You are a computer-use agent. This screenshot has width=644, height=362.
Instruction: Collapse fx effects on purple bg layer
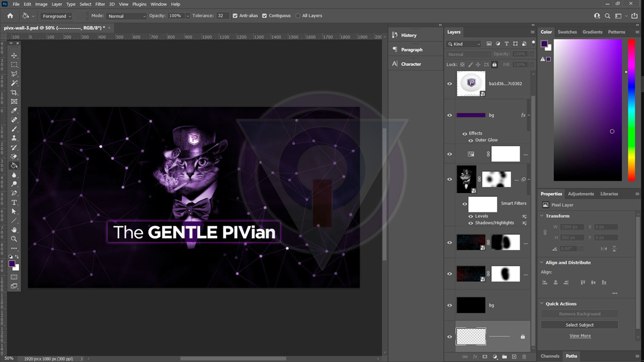click(529, 115)
